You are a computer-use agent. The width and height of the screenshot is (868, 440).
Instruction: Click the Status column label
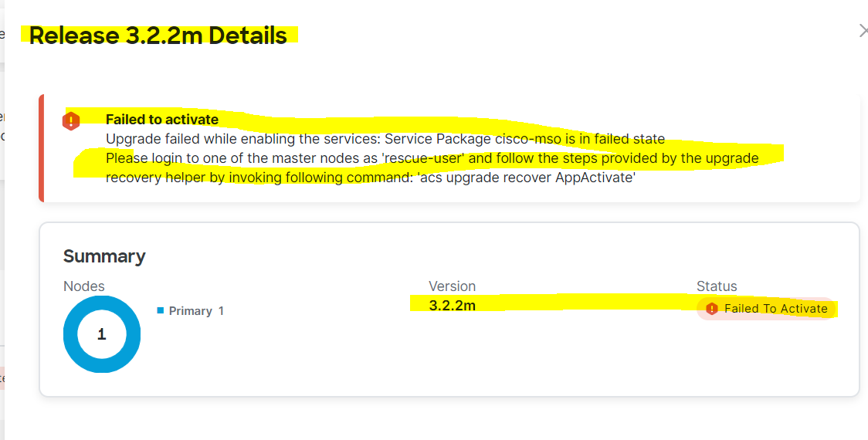717,286
